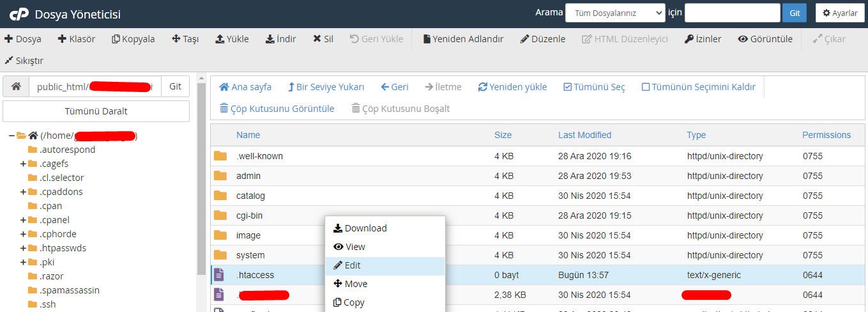Viewport: 868px width, 312px height.
Task: Select .spamassassin in folder tree
Action: pyautogui.click(x=69, y=290)
